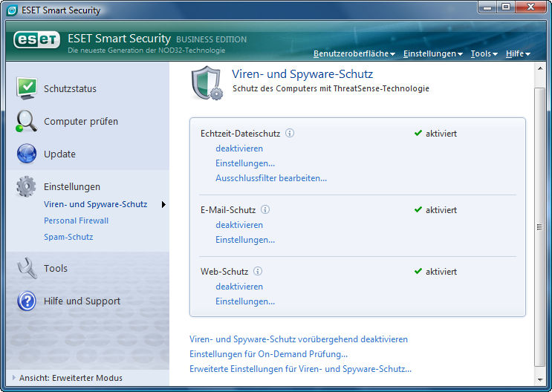Click the ESET Smart Security window title text
This screenshot has width=552, height=392.
[x=61, y=10]
